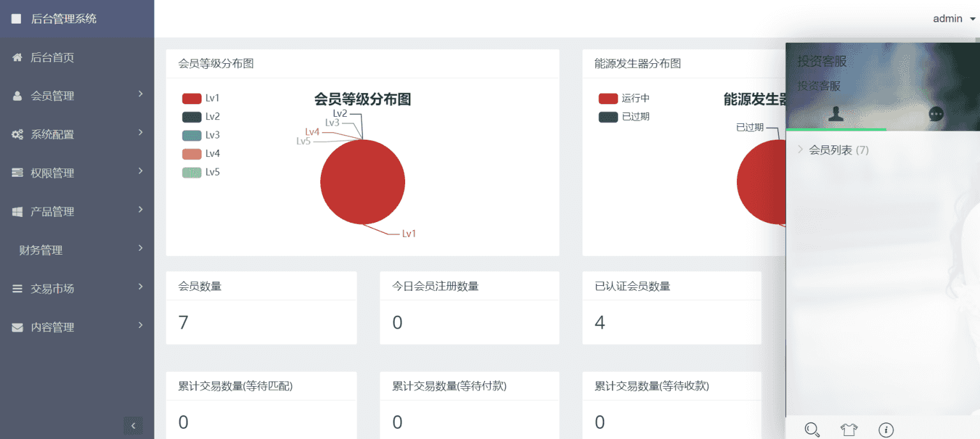Switch to the chat messages tab
Viewport: 980px width, 439px height.
936,114
